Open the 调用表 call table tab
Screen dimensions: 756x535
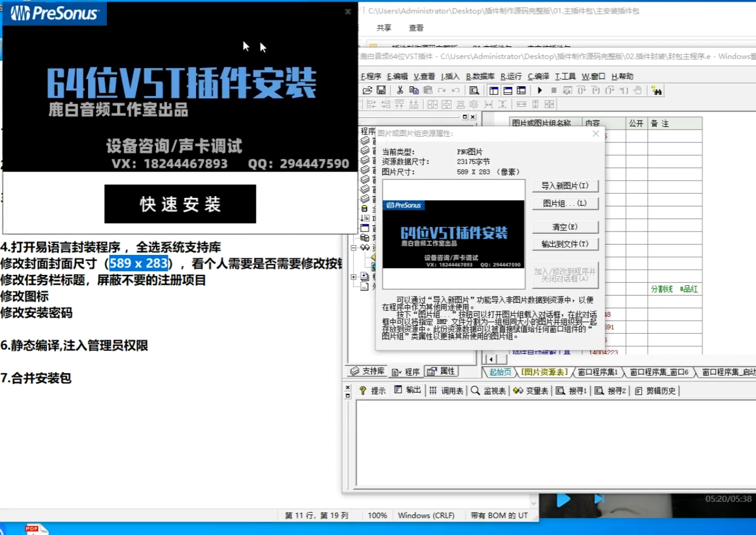pyautogui.click(x=447, y=391)
